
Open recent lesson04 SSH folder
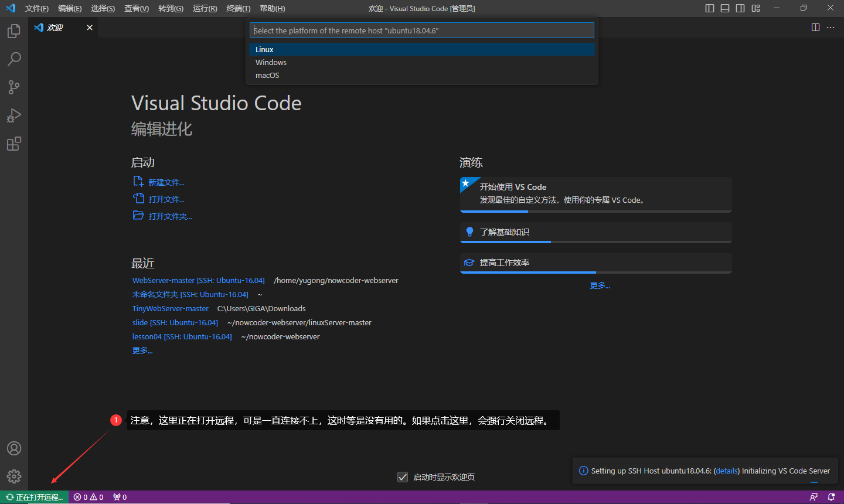click(x=182, y=337)
